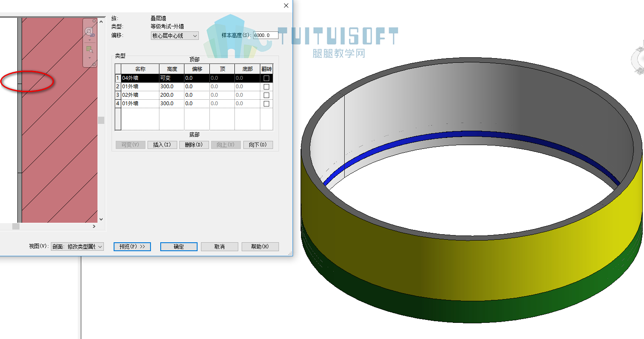Open the 偏移 dropdown set to 核心层中心线
This screenshot has width=644, height=339.
(x=175, y=36)
